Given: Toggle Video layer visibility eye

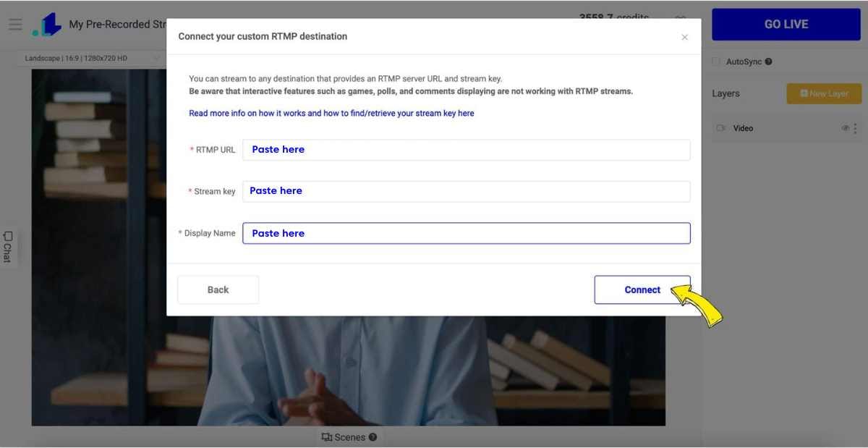Looking at the screenshot, I should [x=845, y=128].
